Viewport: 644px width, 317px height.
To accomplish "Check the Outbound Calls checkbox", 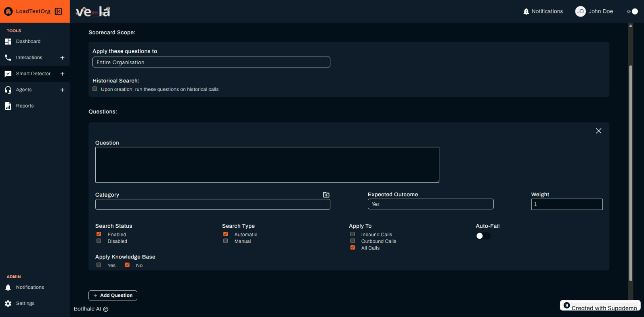I will (x=353, y=241).
